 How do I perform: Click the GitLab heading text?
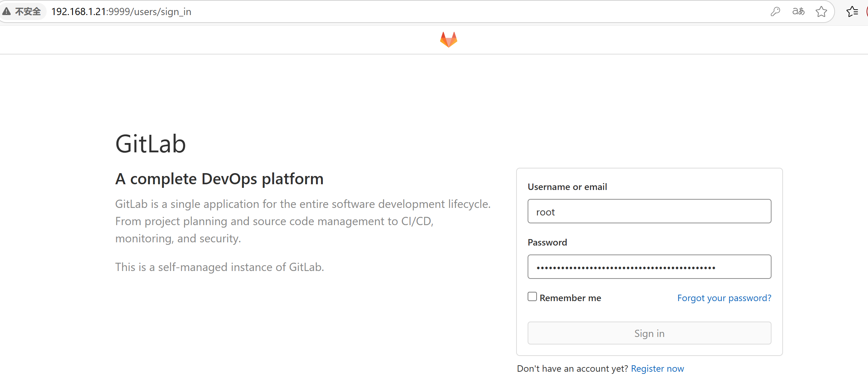click(151, 144)
